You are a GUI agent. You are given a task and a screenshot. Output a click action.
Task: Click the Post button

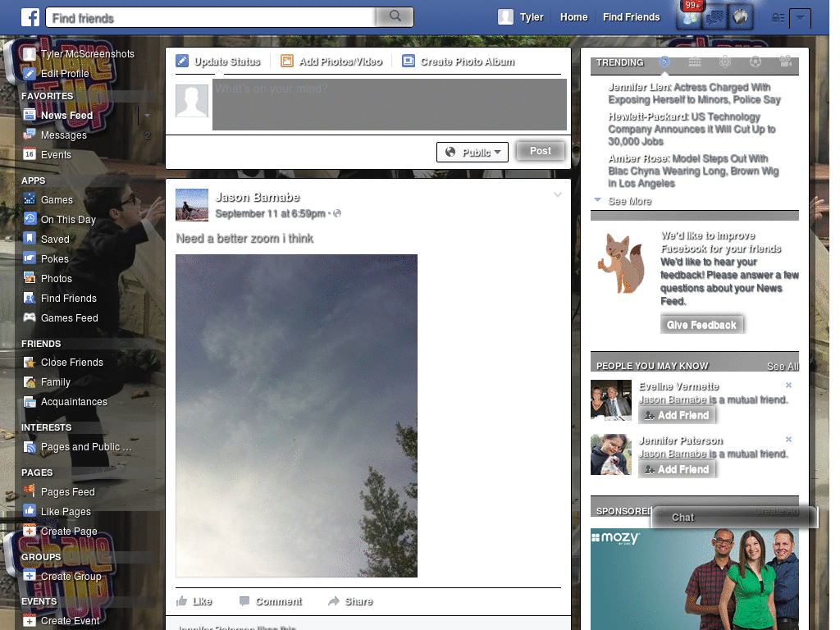coord(541,151)
